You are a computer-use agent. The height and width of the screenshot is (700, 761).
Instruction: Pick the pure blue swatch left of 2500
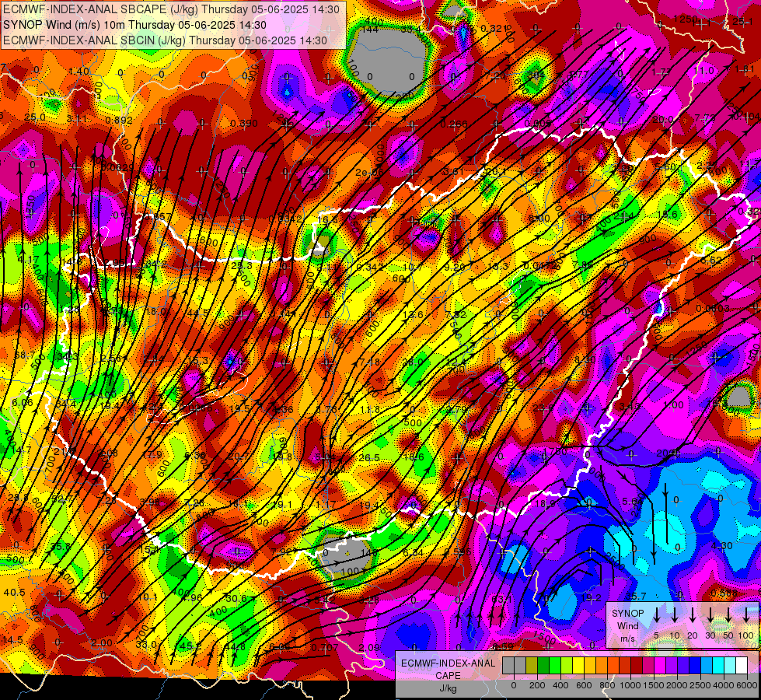[696, 666]
